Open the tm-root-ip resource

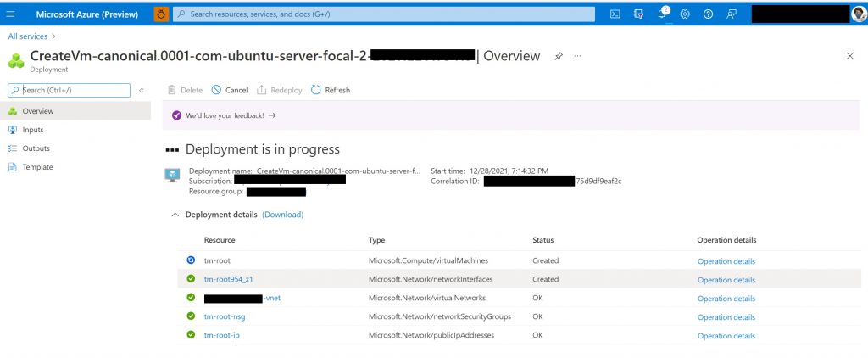(221, 335)
